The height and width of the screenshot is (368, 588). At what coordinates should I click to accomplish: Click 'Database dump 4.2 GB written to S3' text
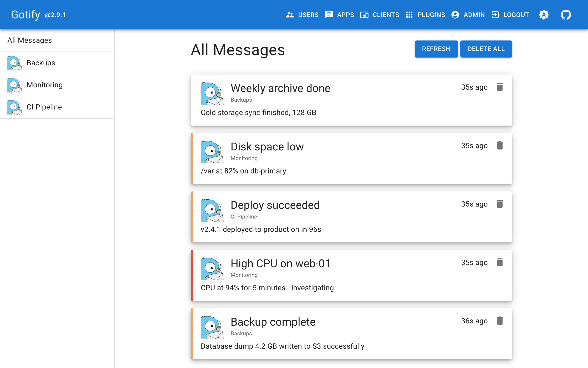[261, 346]
